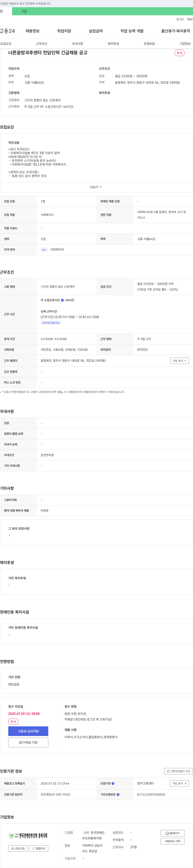Click the 근무시간 협의가능 badge
Screen dimensions: 193x868
click(x=51, y=323)
